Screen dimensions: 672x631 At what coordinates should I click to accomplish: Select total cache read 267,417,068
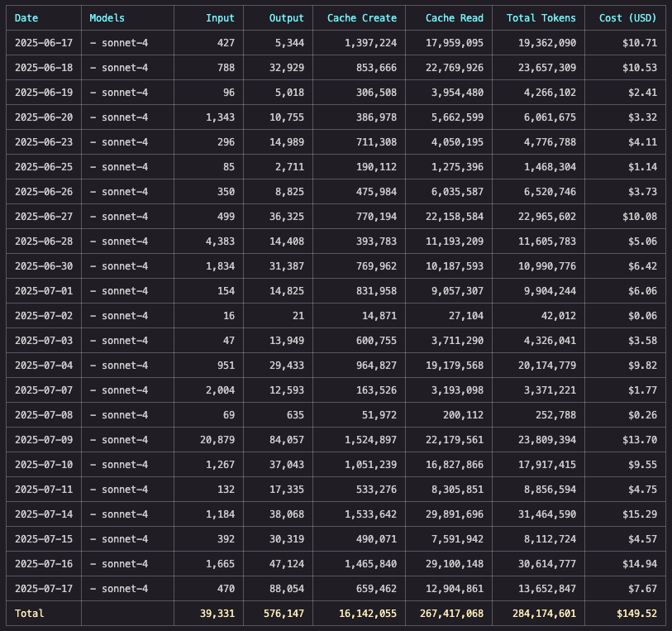click(x=451, y=614)
